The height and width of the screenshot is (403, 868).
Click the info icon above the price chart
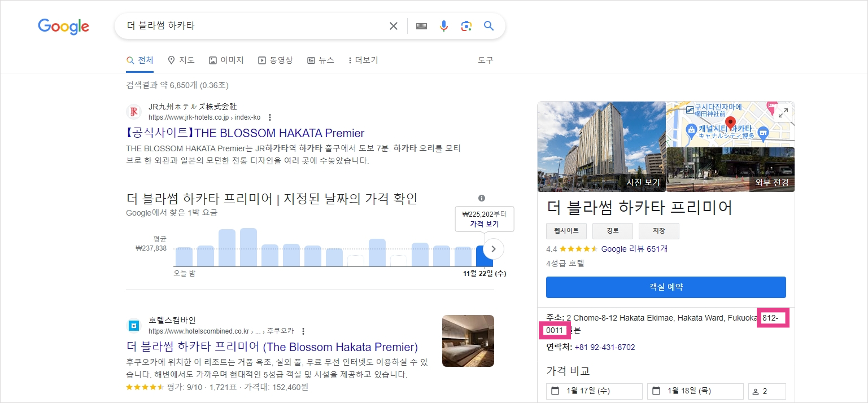(481, 198)
